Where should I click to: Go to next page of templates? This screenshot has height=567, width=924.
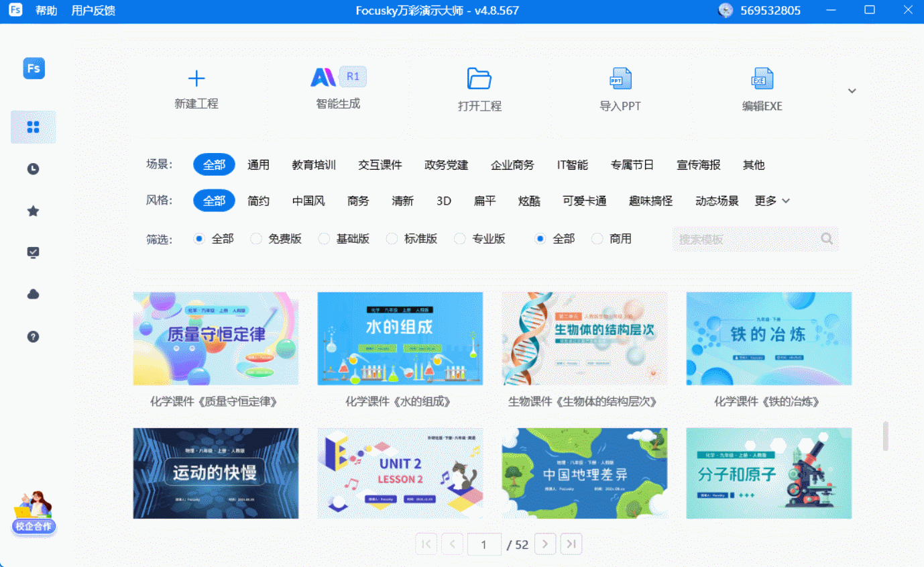click(x=544, y=544)
